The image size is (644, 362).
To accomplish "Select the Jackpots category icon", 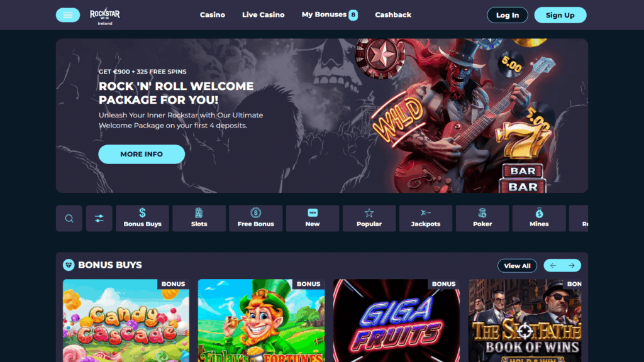I will tap(426, 218).
